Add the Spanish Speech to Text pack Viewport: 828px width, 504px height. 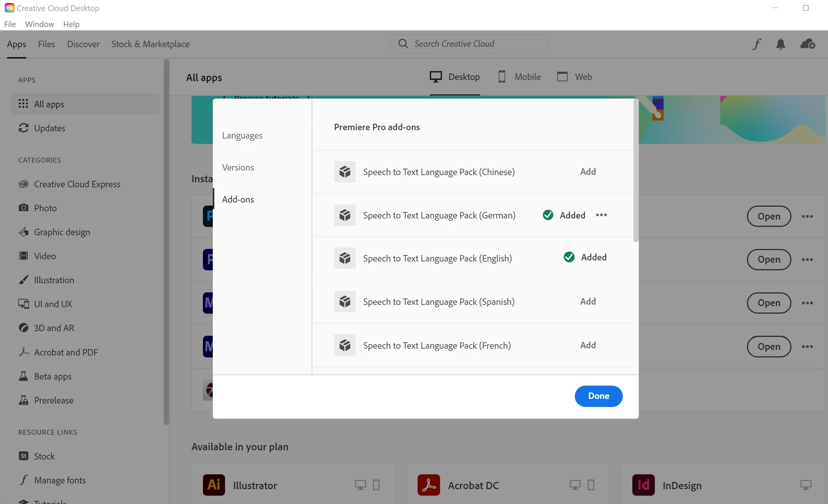pos(588,301)
